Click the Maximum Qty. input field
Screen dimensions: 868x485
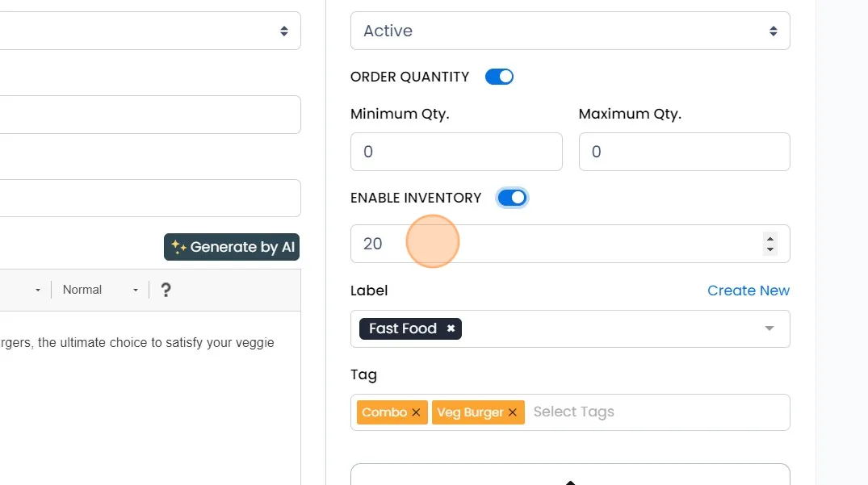click(684, 152)
